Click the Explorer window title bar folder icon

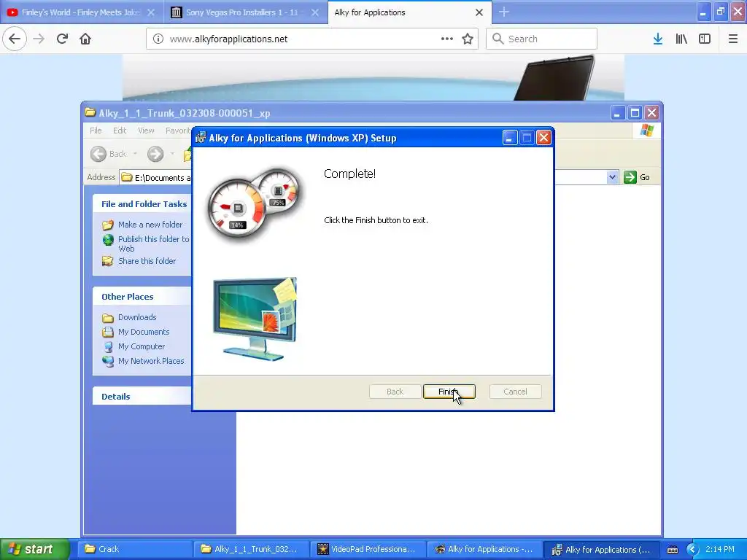coord(90,112)
